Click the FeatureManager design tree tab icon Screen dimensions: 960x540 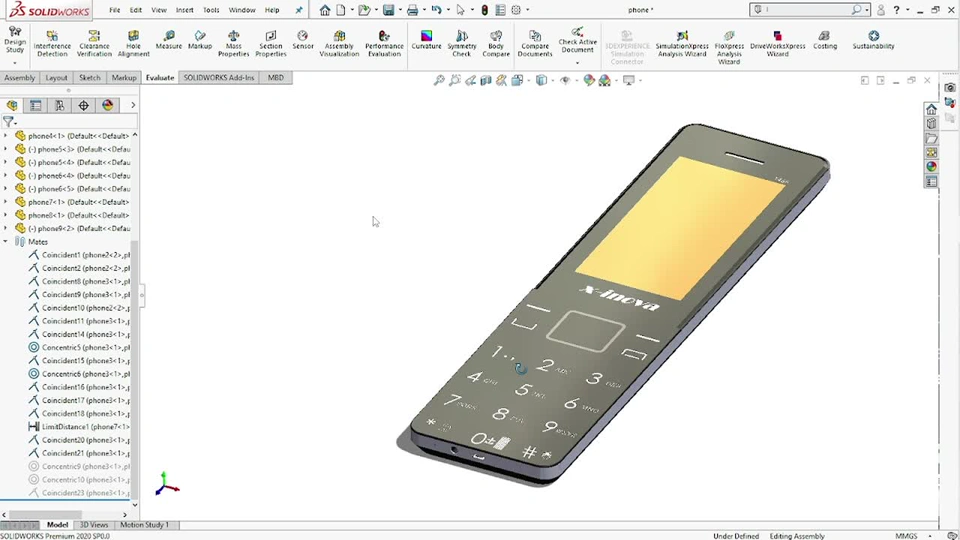pos(12,105)
